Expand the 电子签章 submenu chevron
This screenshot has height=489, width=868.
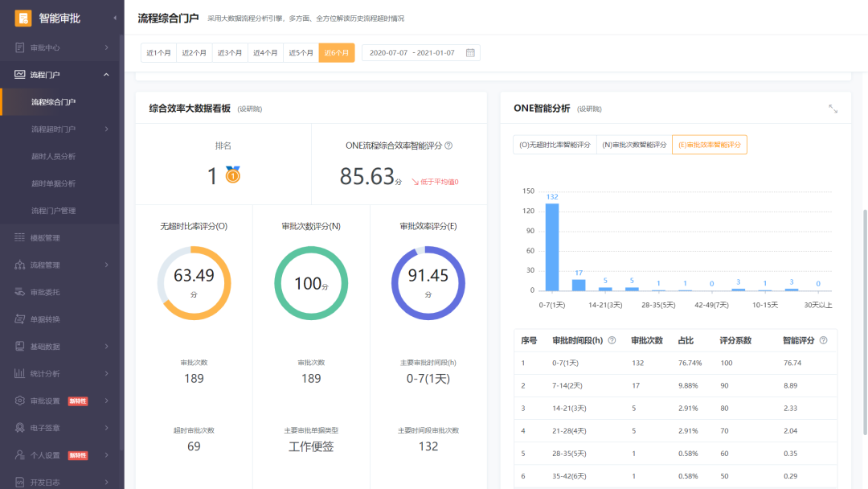(106, 428)
